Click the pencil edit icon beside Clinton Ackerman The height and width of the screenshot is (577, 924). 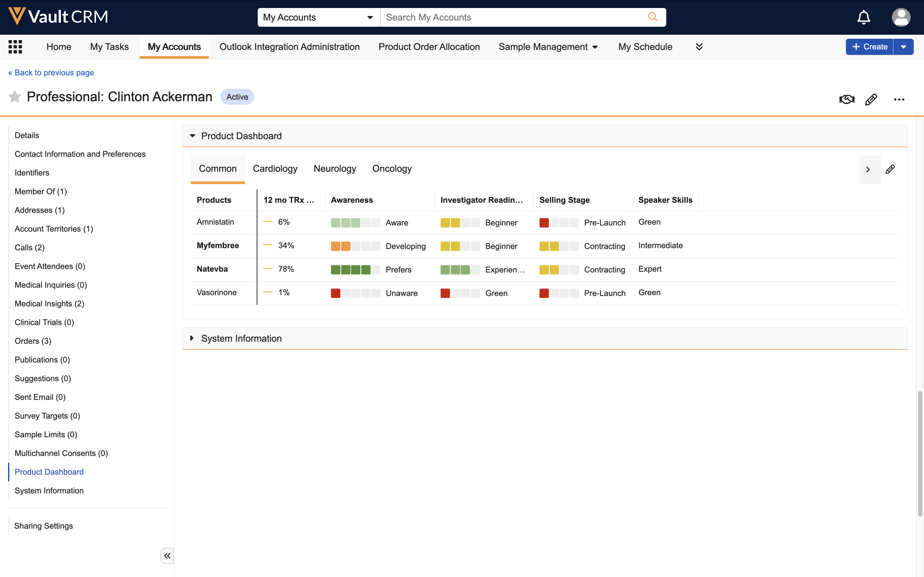pos(871,100)
